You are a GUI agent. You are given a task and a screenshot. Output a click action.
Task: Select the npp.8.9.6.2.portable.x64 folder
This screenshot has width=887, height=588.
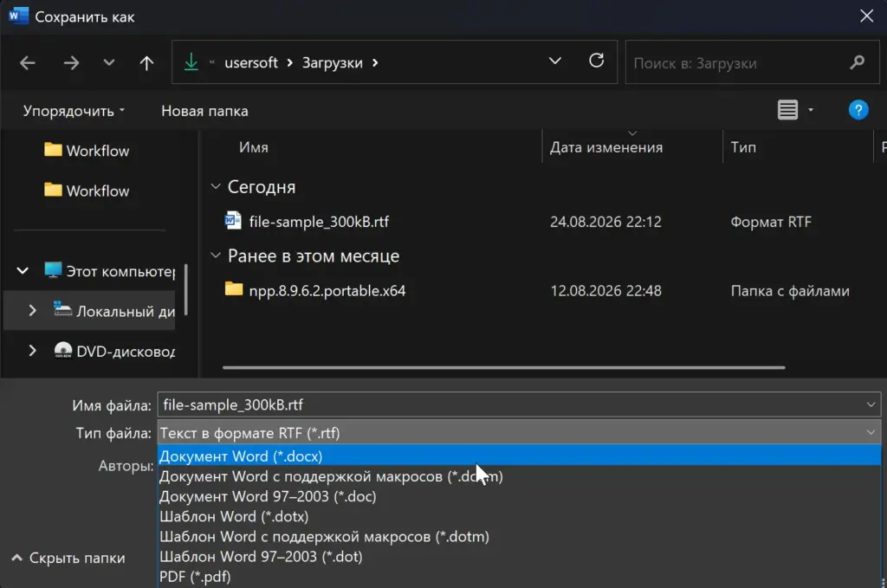point(327,291)
